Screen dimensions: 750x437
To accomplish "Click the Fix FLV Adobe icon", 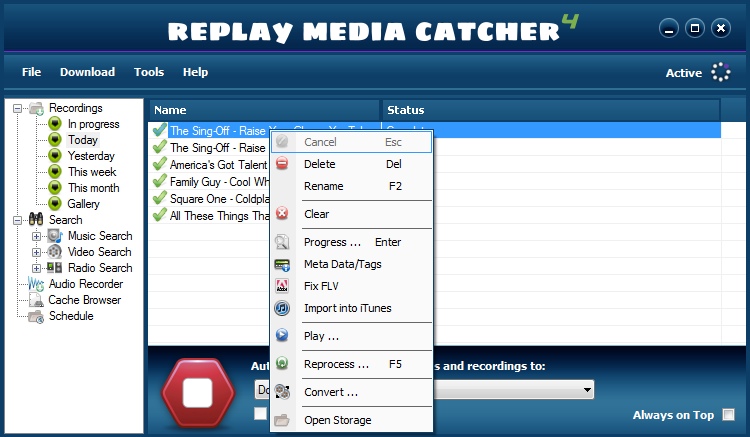I will (282, 286).
